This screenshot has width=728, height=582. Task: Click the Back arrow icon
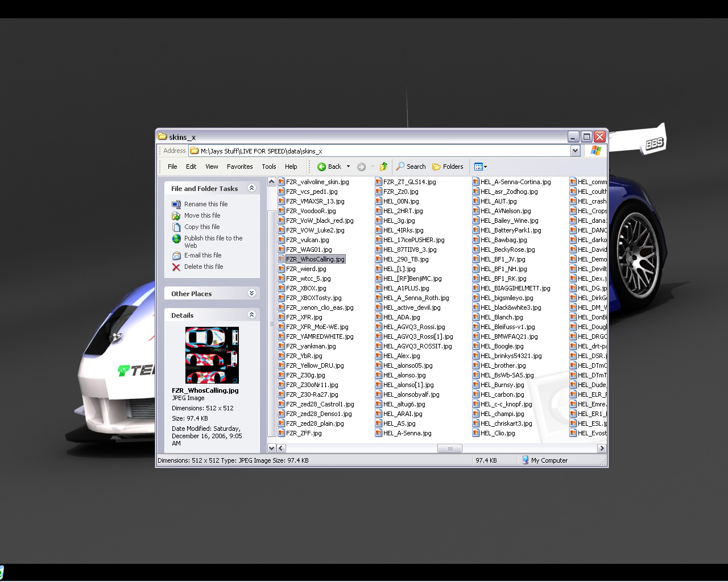pyautogui.click(x=321, y=167)
